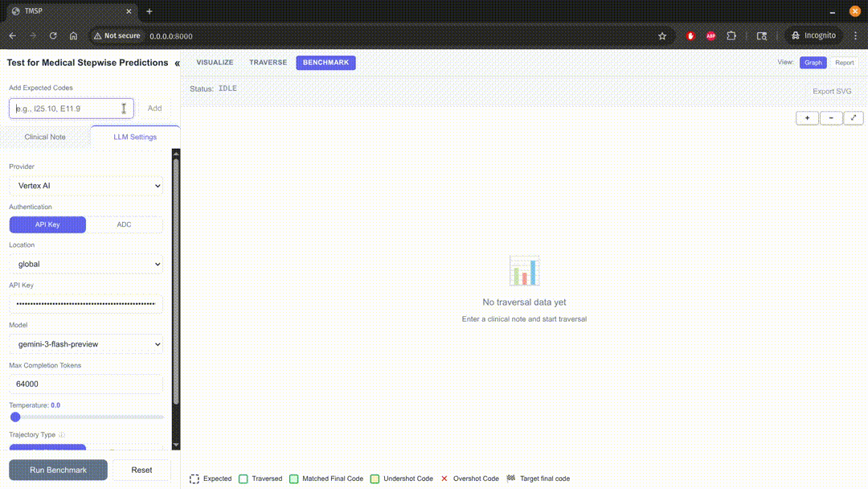868x489 pixels.
Task: Open the Location dropdown showing global
Action: coord(86,264)
